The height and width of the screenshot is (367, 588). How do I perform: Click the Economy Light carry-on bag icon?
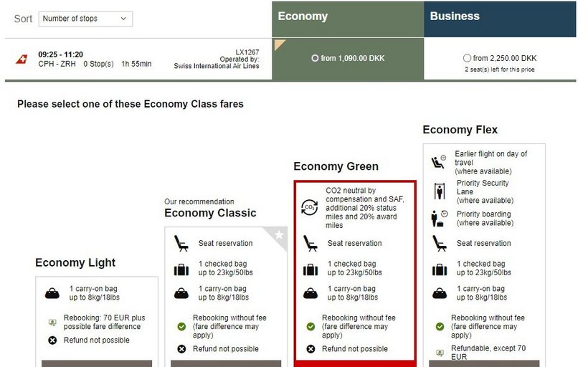click(x=52, y=293)
